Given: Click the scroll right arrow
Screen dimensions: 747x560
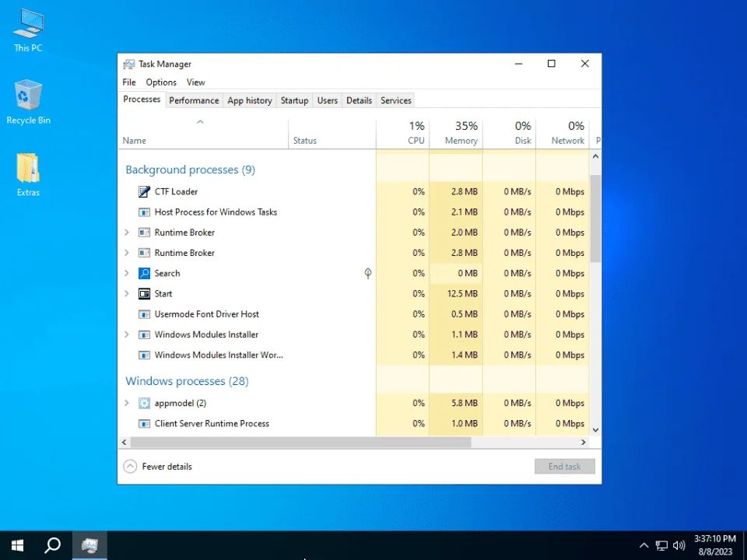Looking at the screenshot, I should click(583, 443).
